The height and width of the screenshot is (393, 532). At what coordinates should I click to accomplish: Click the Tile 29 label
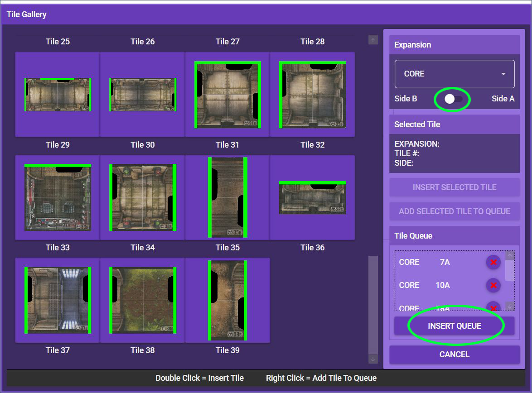click(58, 145)
